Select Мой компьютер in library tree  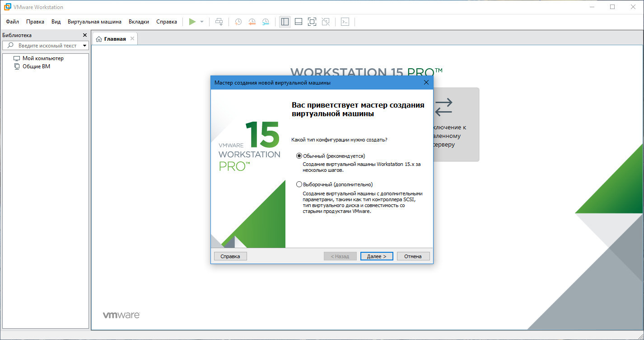43,58
